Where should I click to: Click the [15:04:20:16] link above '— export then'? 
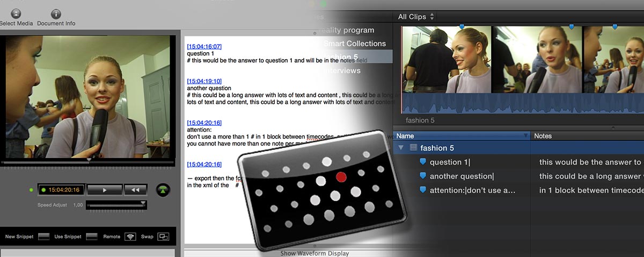click(204, 164)
